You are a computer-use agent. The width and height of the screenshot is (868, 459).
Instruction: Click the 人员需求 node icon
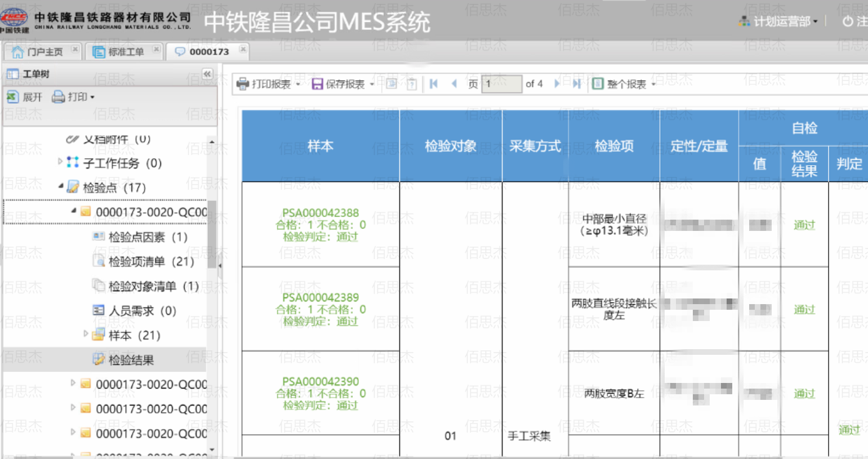[99, 310]
